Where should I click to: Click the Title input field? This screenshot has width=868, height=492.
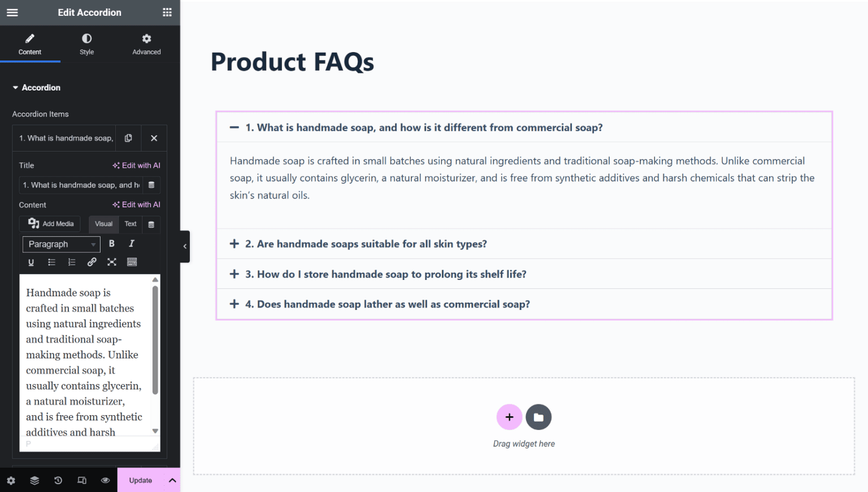click(x=81, y=185)
